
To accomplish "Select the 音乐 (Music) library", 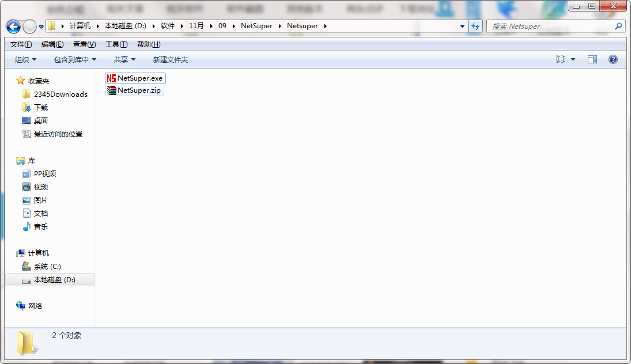I will pyautogui.click(x=39, y=226).
